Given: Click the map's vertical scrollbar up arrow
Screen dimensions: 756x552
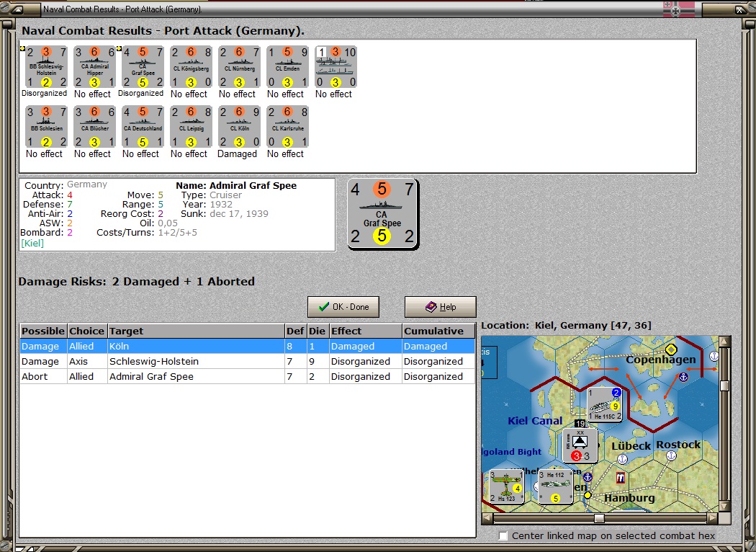Looking at the screenshot, I should point(724,342).
